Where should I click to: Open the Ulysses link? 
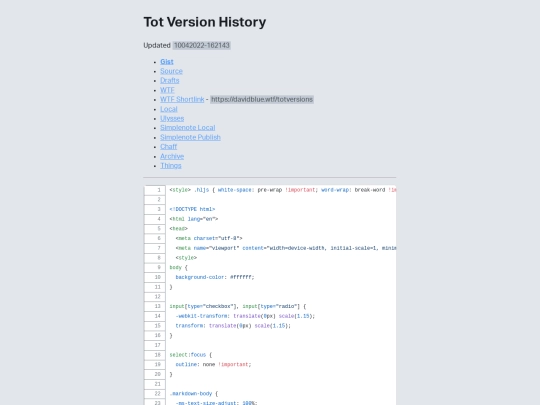[x=172, y=118]
